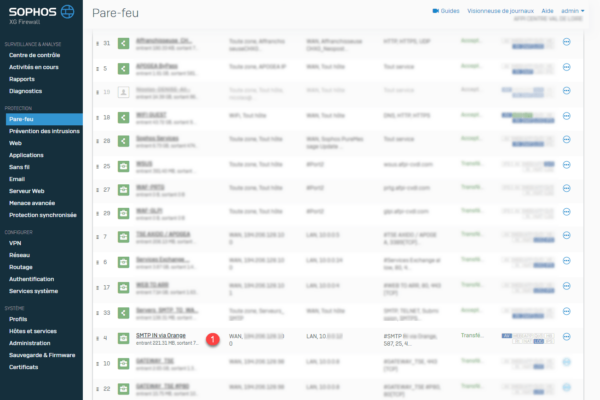Open Profils in the sidebar

(x=18, y=319)
